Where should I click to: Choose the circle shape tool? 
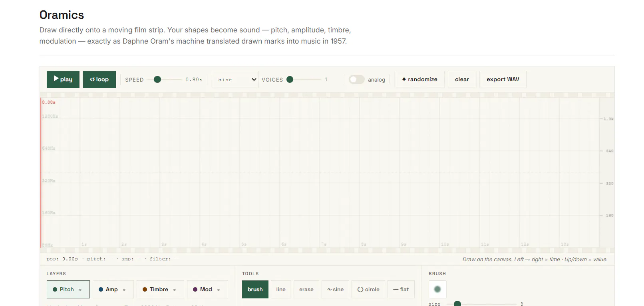point(368,290)
